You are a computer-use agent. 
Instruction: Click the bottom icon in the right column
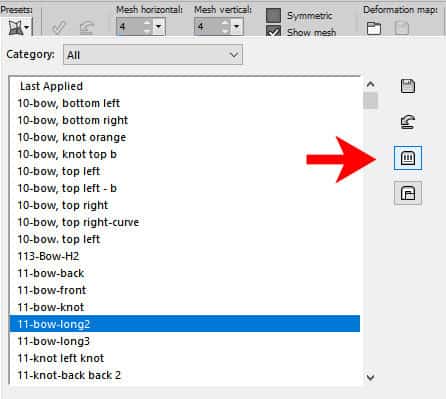pyautogui.click(x=408, y=193)
